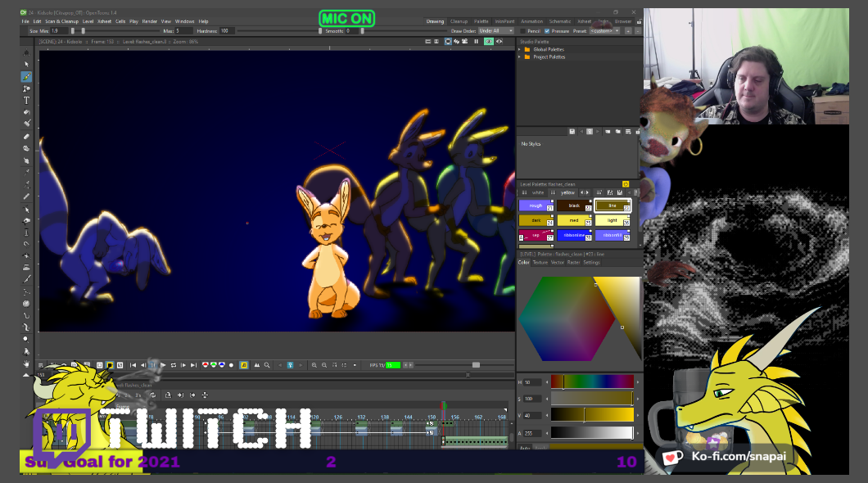Expand the Global Palettes folder
This screenshot has height=483, width=868.
point(519,49)
